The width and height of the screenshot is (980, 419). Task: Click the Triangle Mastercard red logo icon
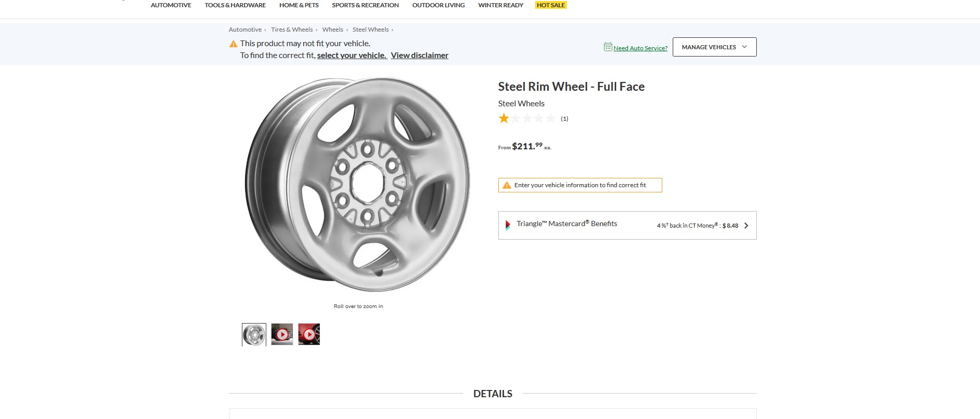(x=508, y=225)
